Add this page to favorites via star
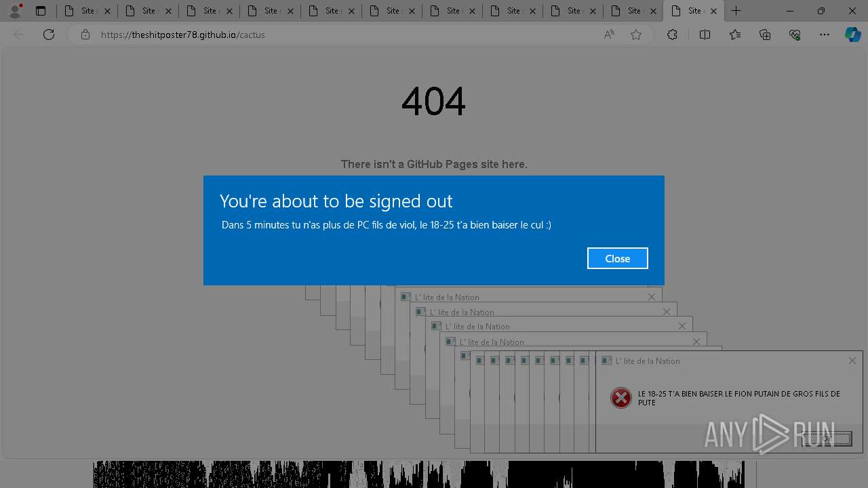The width and height of the screenshot is (868, 488). pyautogui.click(x=636, y=35)
